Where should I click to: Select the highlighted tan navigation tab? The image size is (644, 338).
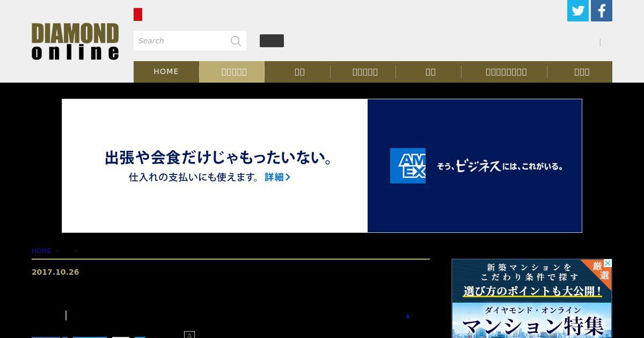[232, 72]
